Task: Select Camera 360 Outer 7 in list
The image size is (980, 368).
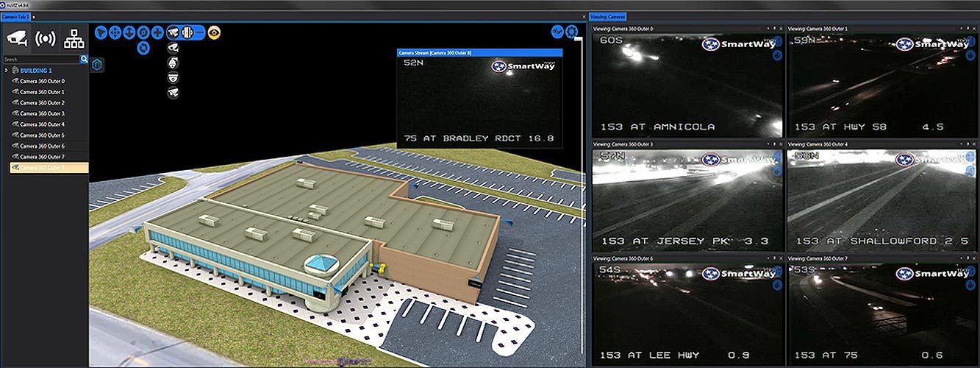Action: (43, 157)
